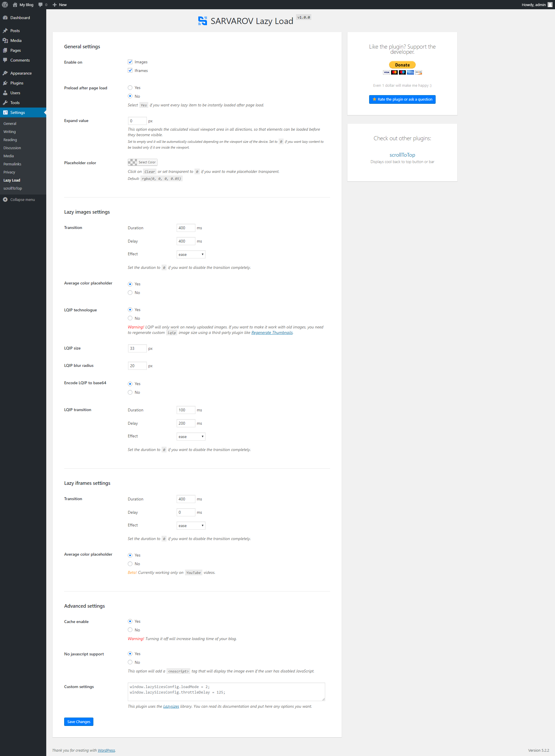555x756 pixels.
Task: Open the General settings submenu item
Action: coord(10,124)
